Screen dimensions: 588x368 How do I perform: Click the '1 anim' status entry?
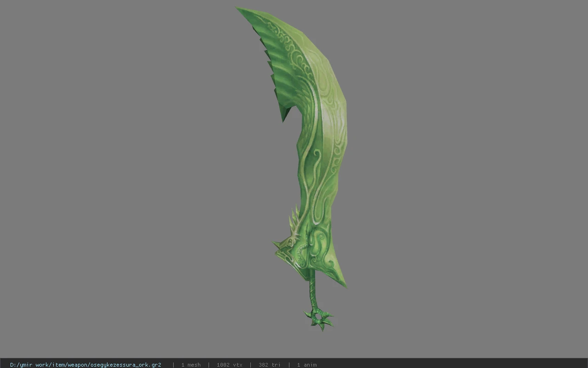tap(306, 365)
